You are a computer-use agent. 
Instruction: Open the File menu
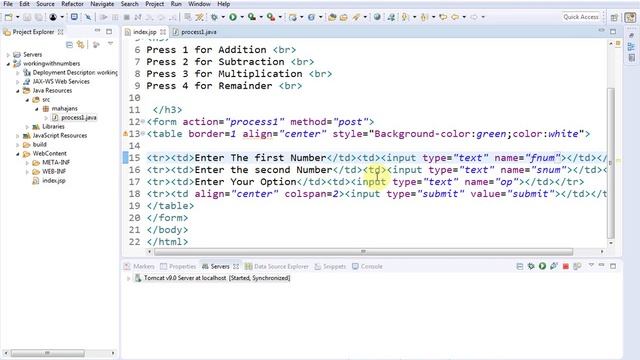pyautogui.click(x=8, y=4)
